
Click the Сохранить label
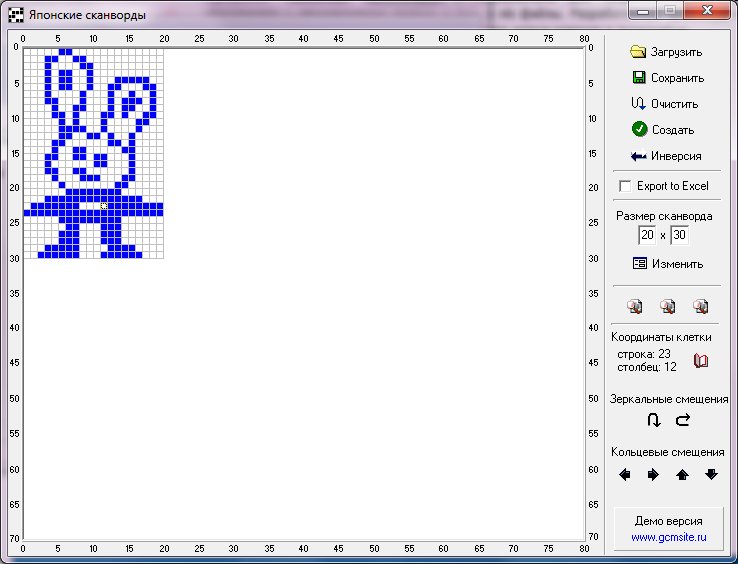point(678,78)
